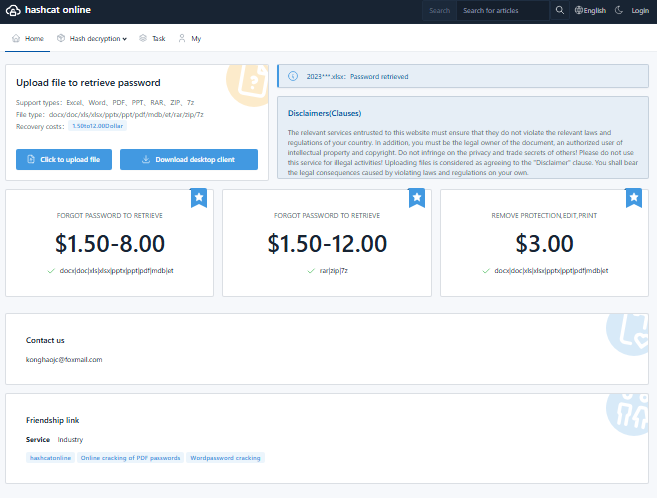
Task: Click the Download desktop client button
Action: pyautogui.click(x=189, y=160)
